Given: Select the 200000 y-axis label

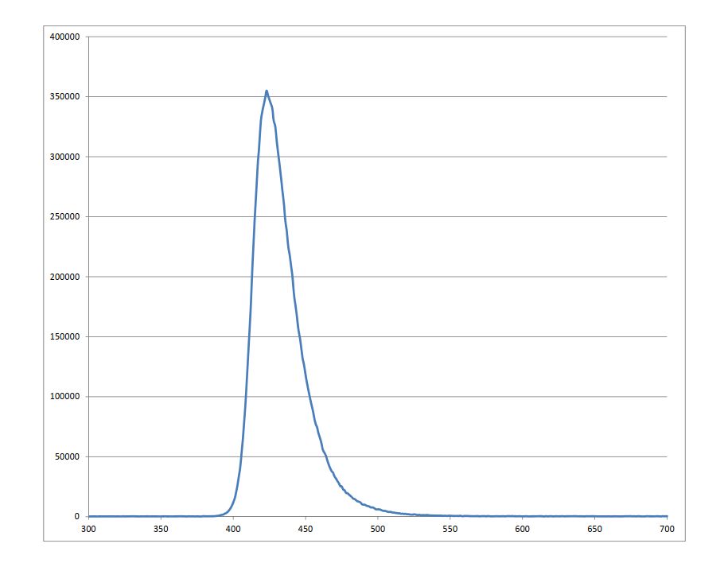Looking at the screenshot, I should coord(64,277).
